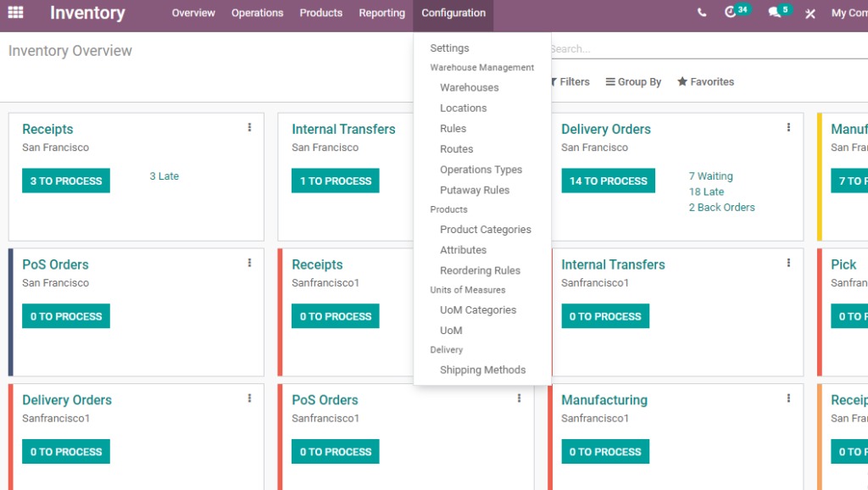
Task: Open the apps grid menu icon
Action: 15,13
